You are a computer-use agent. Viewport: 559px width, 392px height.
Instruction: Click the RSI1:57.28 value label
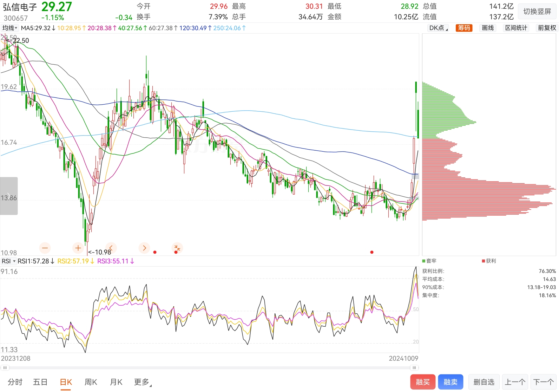click(x=36, y=261)
